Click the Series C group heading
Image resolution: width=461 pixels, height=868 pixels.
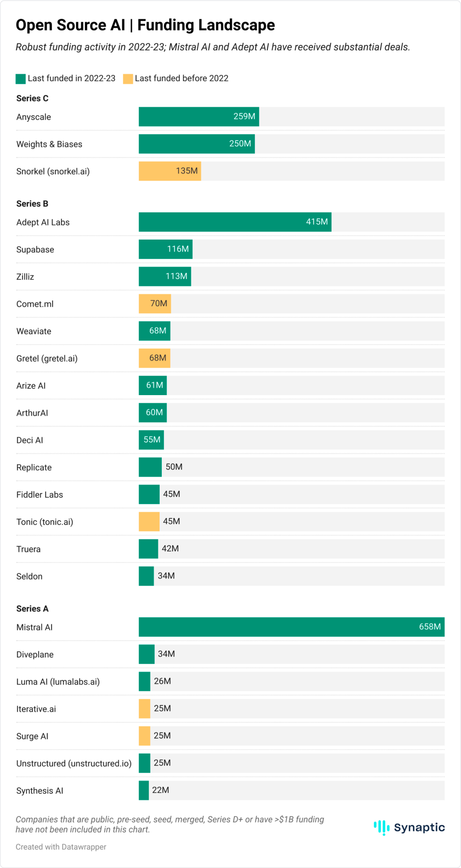[x=32, y=98]
